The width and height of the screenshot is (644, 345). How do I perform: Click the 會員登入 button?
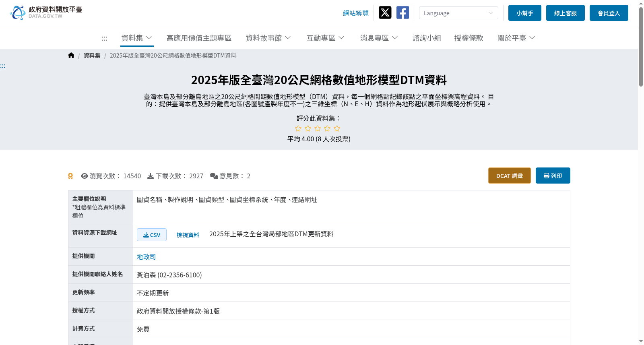[609, 13]
